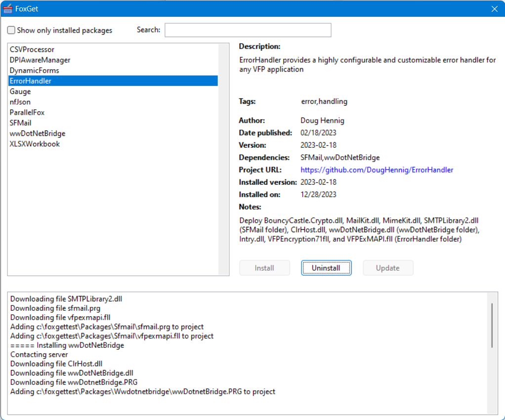
Task: Open the ErrorHandler GitHub project URL
Action: (377, 170)
